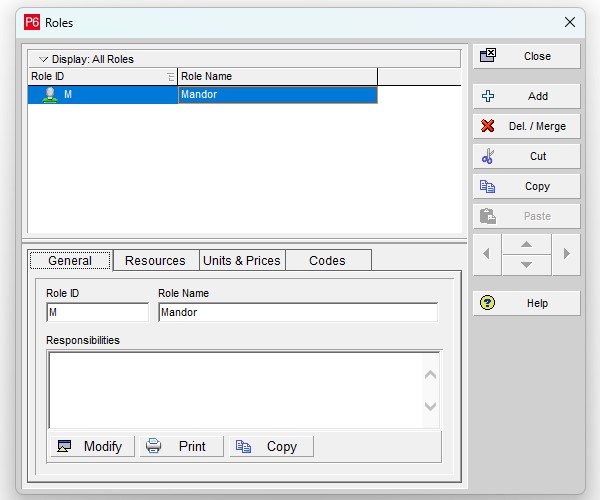Move role down with down arrow
Viewport: 600px width, 500px height.
pos(527,265)
